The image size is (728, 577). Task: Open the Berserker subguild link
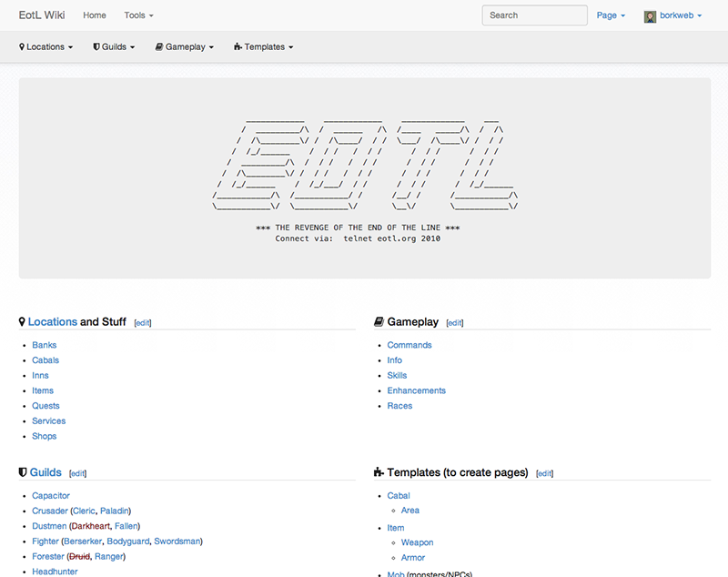point(83,542)
